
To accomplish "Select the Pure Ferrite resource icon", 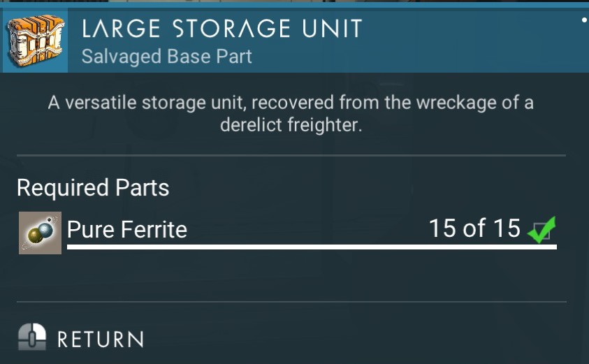I will tap(41, 233).
